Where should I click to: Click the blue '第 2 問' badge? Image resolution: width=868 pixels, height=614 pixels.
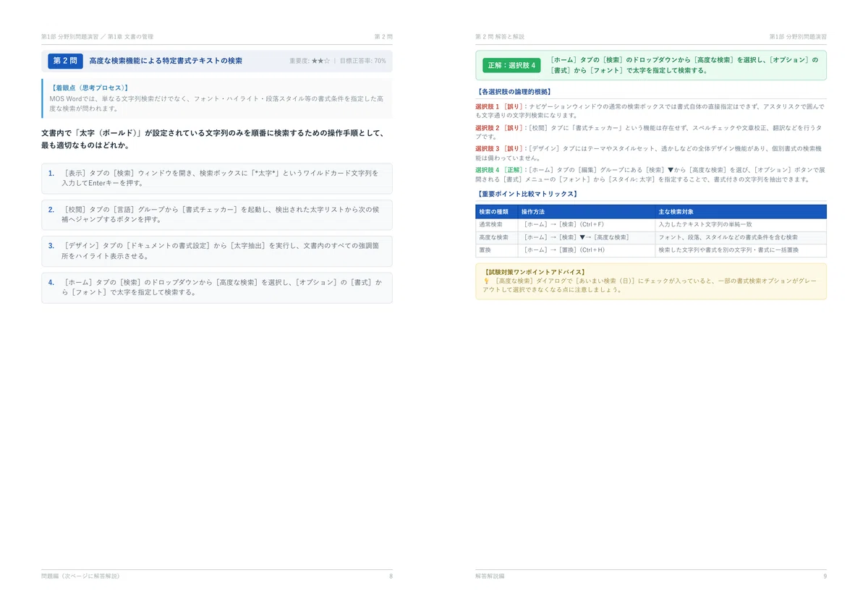65,61
